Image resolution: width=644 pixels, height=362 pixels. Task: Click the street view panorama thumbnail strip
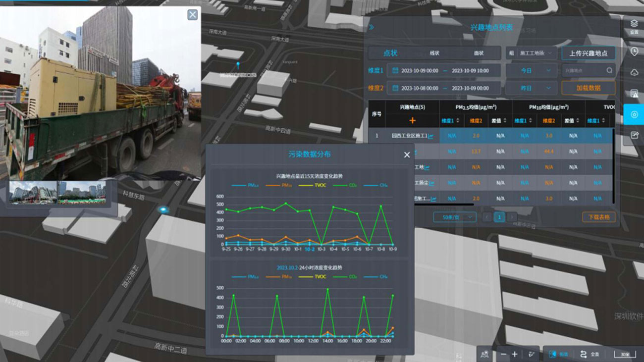pyautogui.click(x=58, y=192)
